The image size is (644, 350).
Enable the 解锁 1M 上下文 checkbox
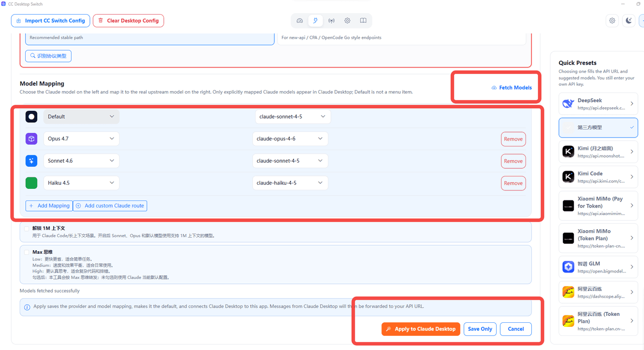pyautogui.click(x=27, y=228)
